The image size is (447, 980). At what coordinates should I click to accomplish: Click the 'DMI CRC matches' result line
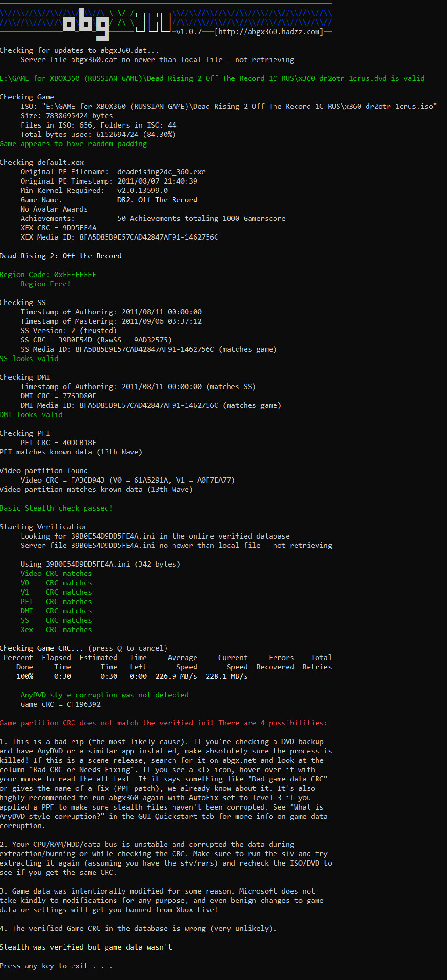[56, 611]
